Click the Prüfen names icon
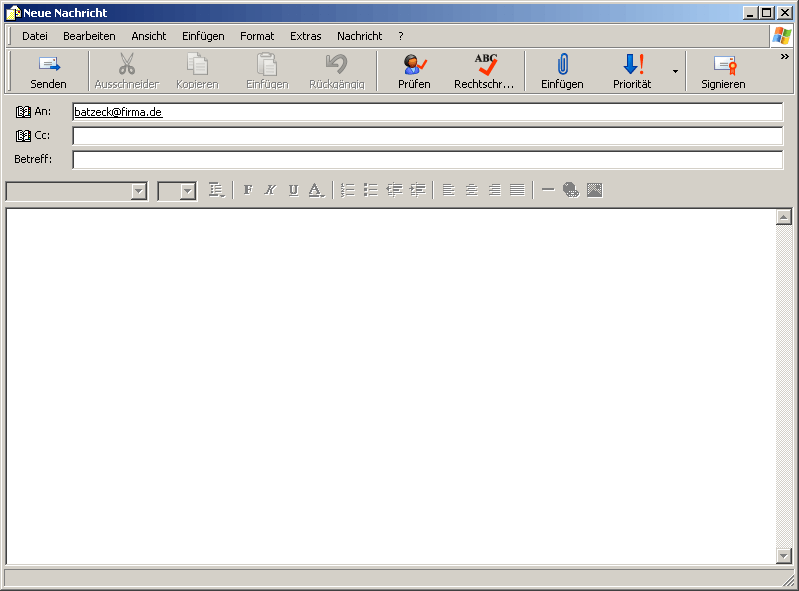Image resolution: width=799 pixels, height=591 pixels. pyautogui.click(x=414, y=71)
